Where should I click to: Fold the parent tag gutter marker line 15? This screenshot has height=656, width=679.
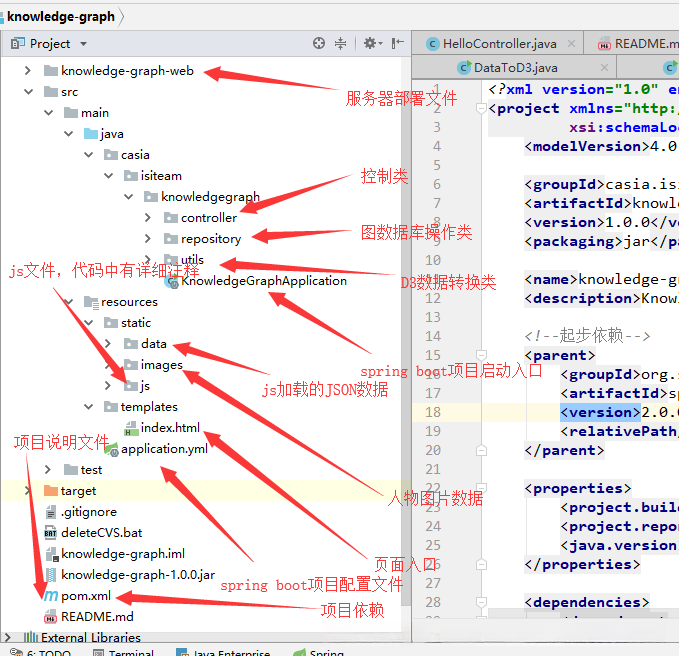coord(481,355)
